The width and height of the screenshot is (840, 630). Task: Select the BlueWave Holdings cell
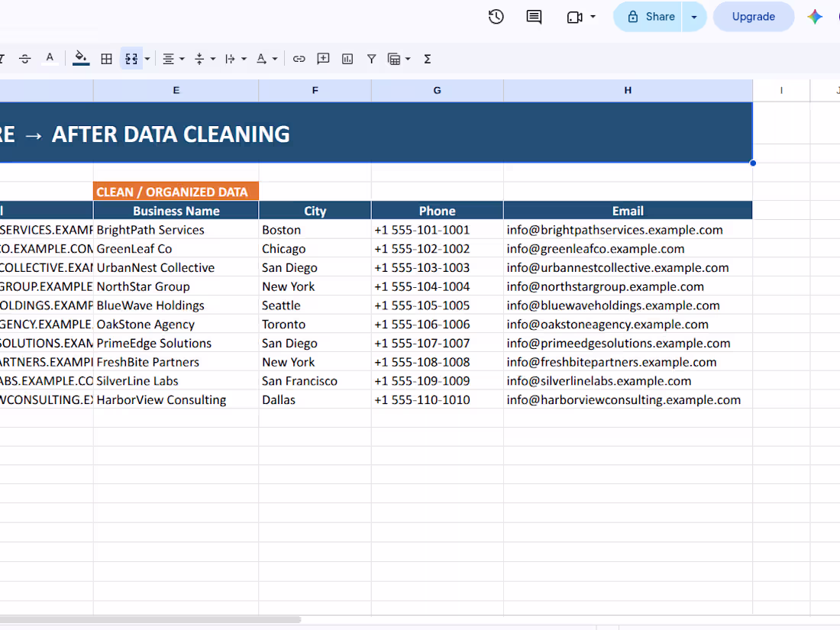point(176,305)
